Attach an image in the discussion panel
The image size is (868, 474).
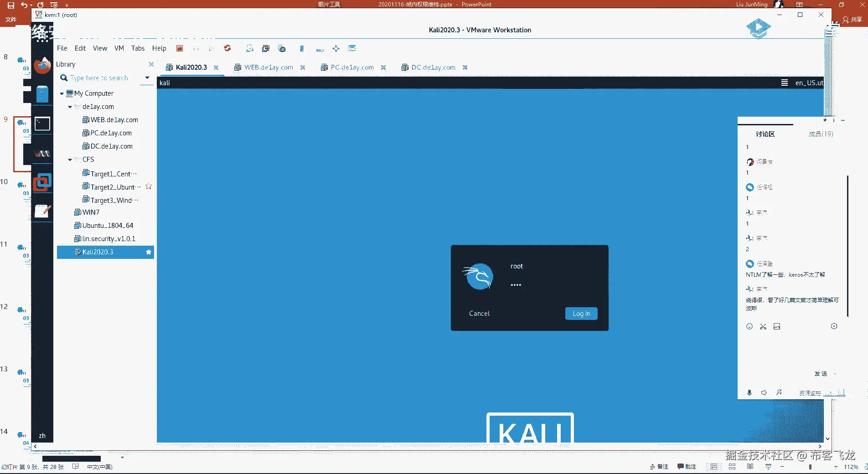(x=777, y=326)
